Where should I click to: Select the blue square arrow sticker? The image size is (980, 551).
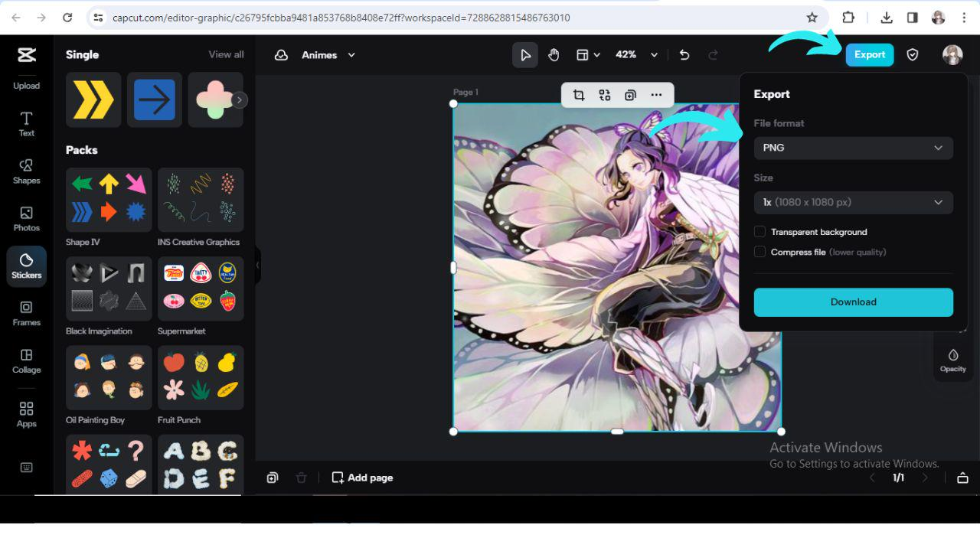[x=155, y=99]
